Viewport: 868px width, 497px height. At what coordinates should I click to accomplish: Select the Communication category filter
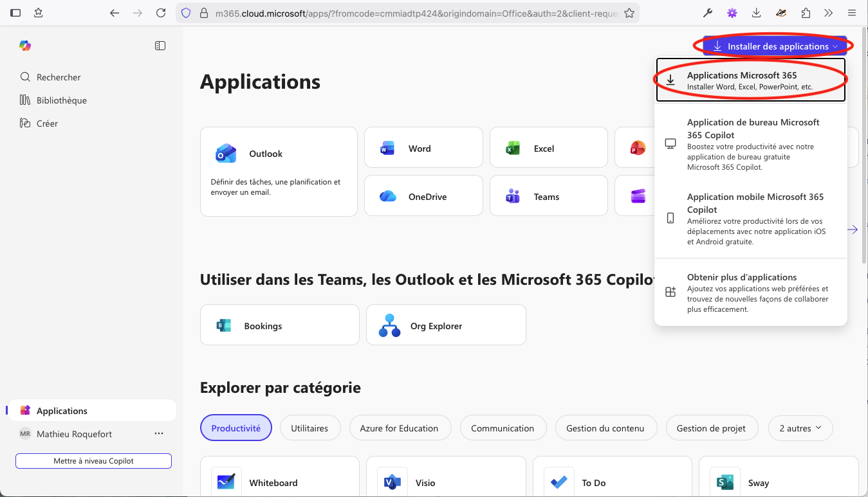point(502,428)
